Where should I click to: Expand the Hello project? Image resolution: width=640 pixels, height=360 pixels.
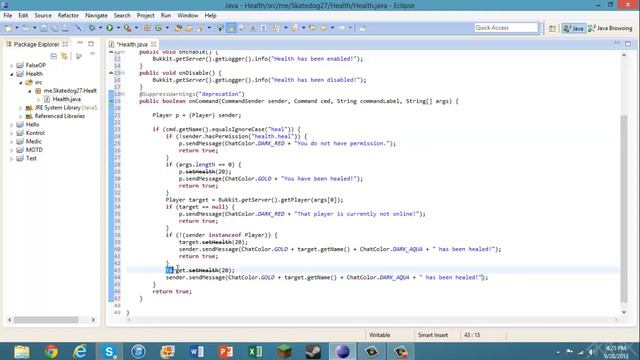[x=11, y=124]
